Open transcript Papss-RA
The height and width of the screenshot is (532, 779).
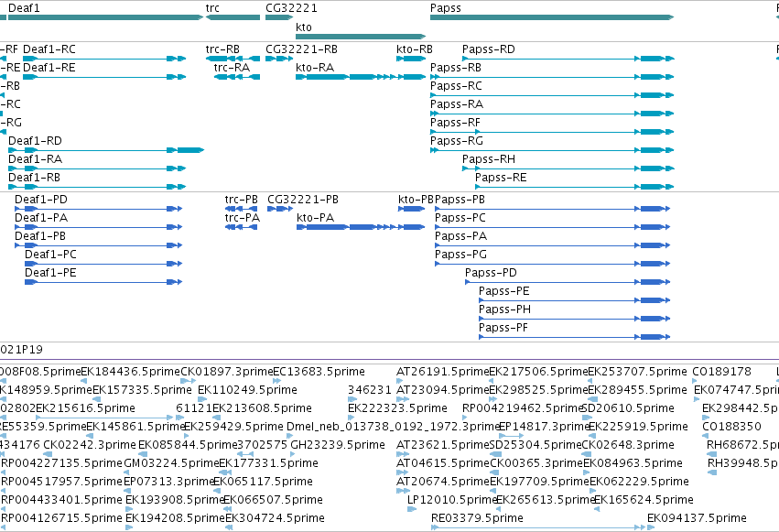pos(457,104)
